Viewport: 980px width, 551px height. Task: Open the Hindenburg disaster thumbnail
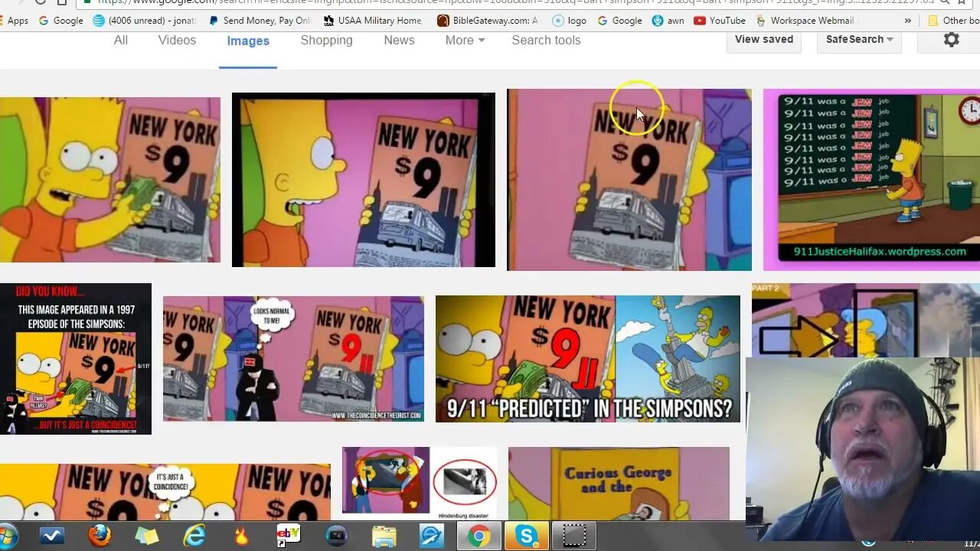(x=420, y=484)
